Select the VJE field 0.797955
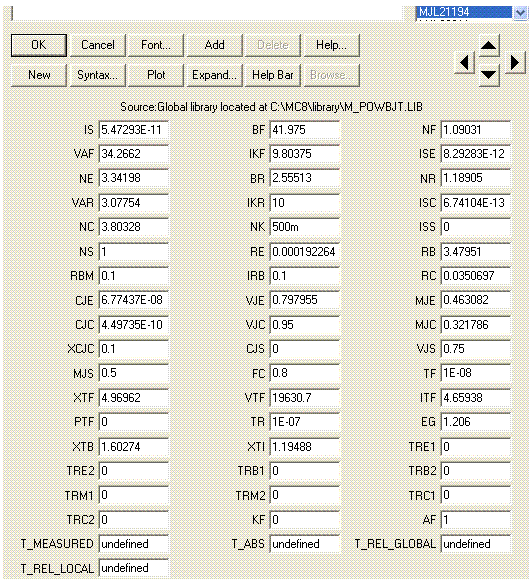The height and width of the screenshot is (579, 531). tap(305, 300)
